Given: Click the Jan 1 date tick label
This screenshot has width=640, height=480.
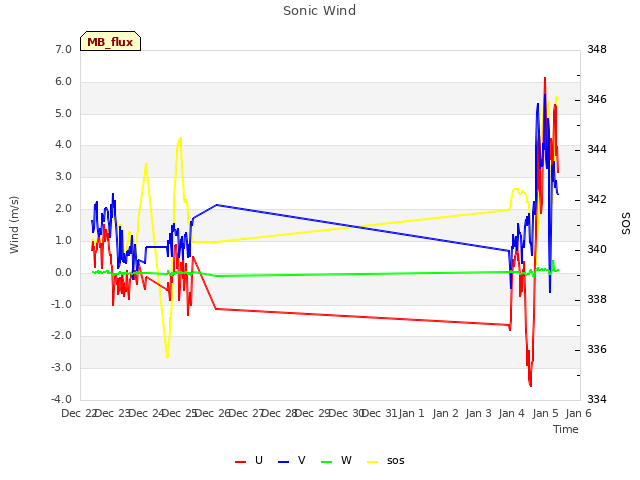Looking at the screenshot, I should click(x=412, y=413).
